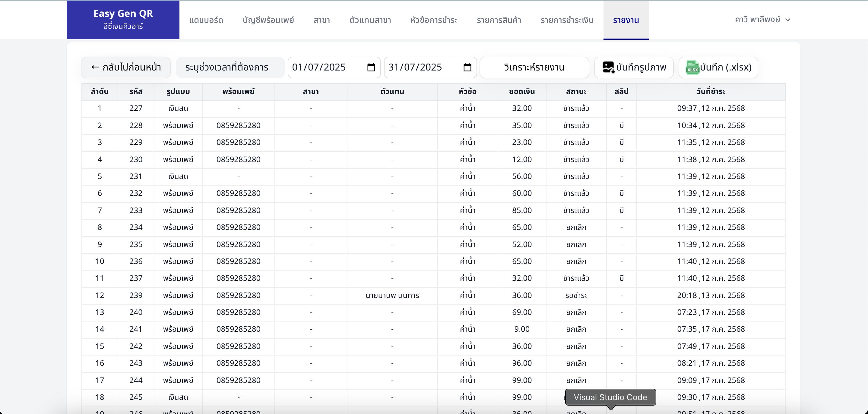Click row with agent นายมานพ นนทาร
The height and width of the screenshot is (414, 868).
point(392,295)
